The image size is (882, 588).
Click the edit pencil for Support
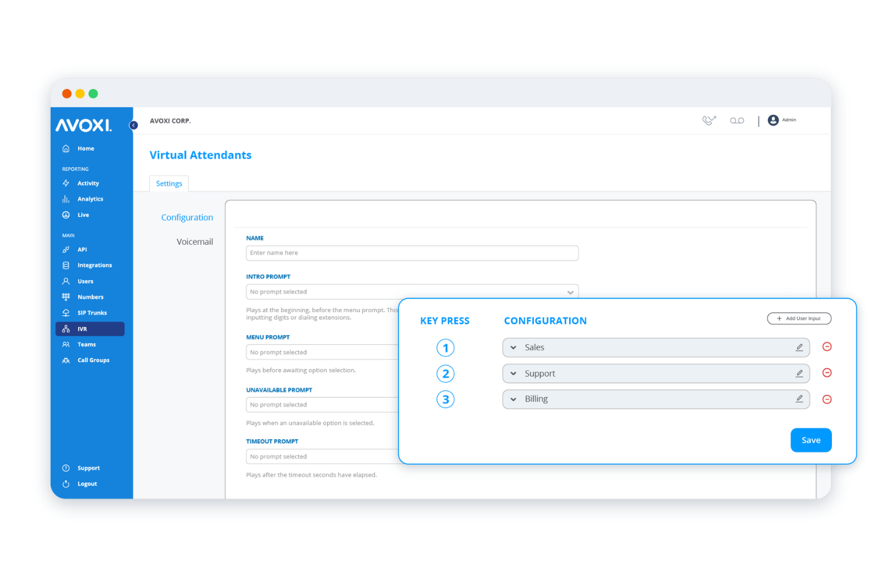point(799,374)
